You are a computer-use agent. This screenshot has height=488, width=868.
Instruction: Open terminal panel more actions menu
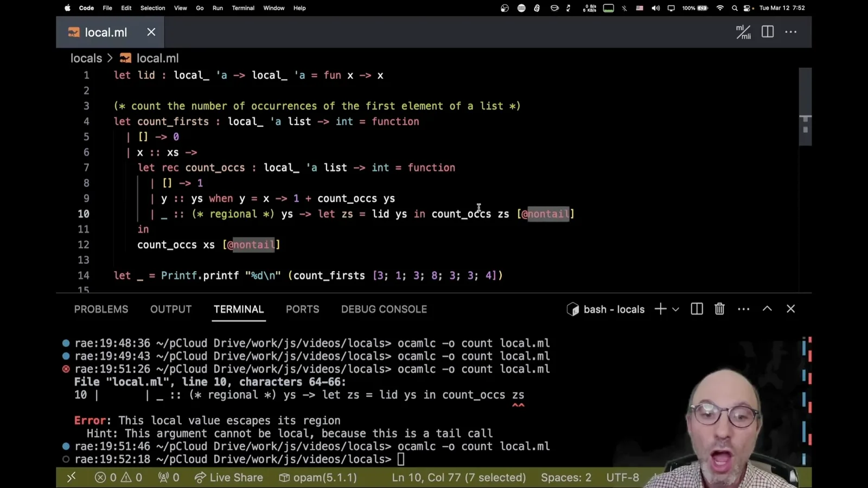[x=744, y=309]
